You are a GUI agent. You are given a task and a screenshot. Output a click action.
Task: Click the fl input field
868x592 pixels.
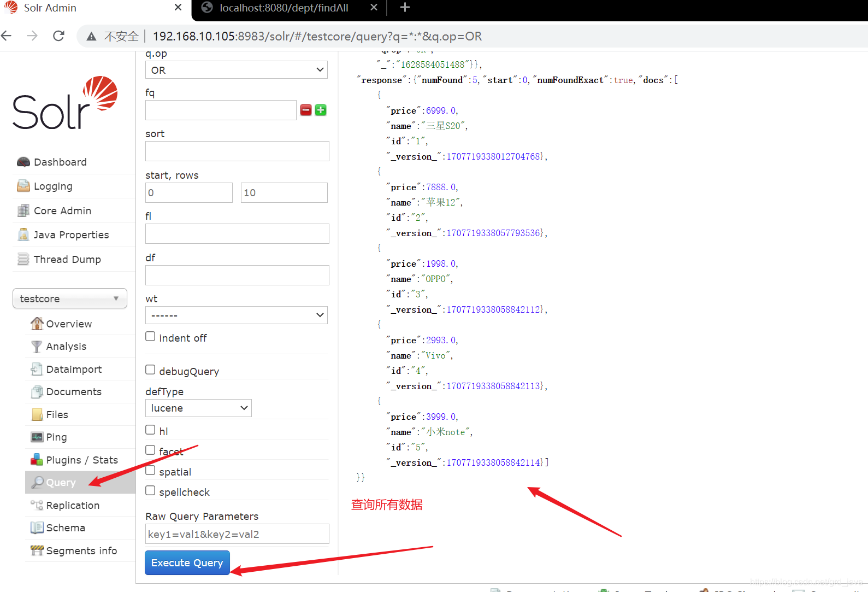tap(237, 233)
